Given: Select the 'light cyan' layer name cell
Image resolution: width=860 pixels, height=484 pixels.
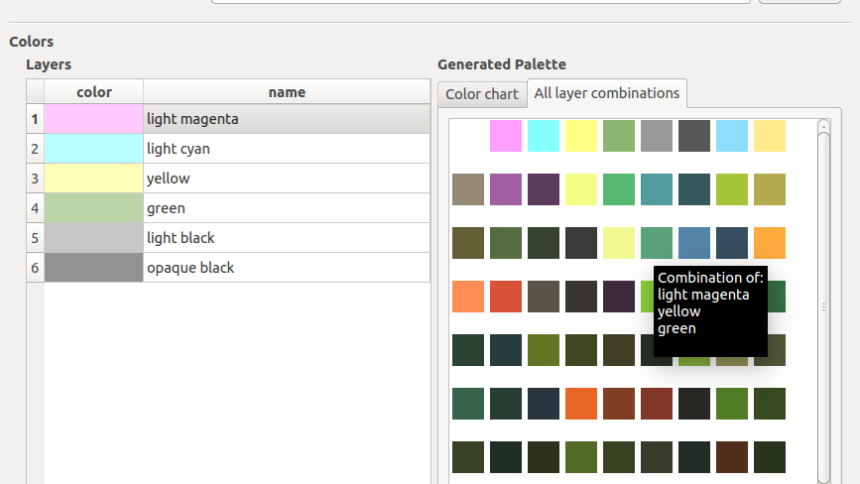Looking at the screenshot, I should [287, 149].
